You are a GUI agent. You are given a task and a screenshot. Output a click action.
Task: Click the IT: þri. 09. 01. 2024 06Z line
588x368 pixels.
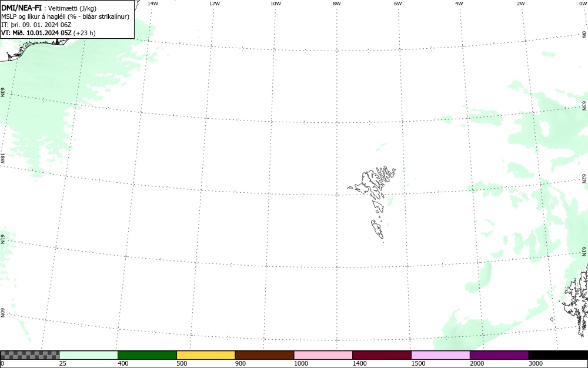pyautogui.click(x=36, y=25)
